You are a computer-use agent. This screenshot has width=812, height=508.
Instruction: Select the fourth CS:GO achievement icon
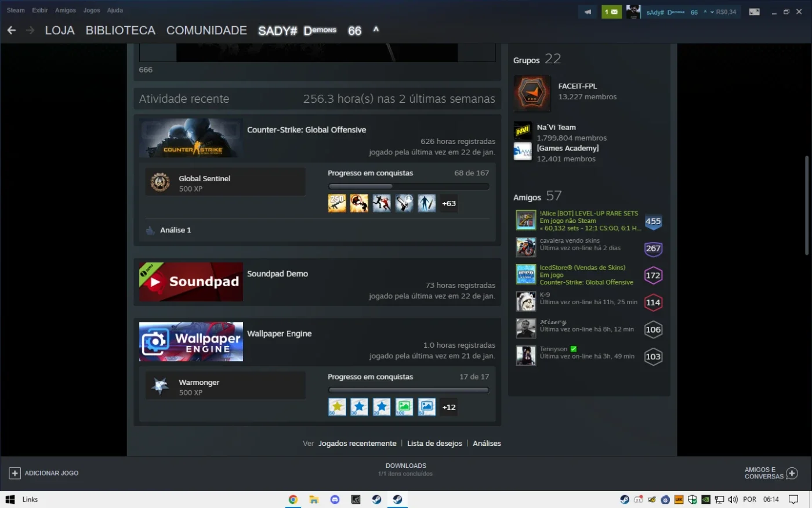point(404,203)
